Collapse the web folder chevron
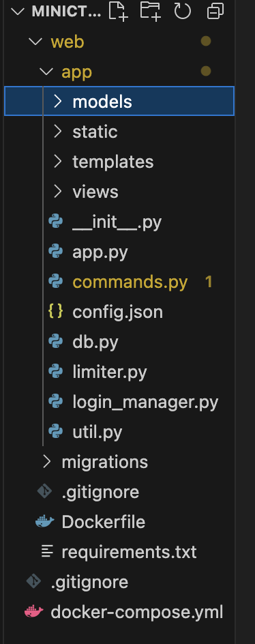This screenshot has height=644, width=255. [36, 42]
